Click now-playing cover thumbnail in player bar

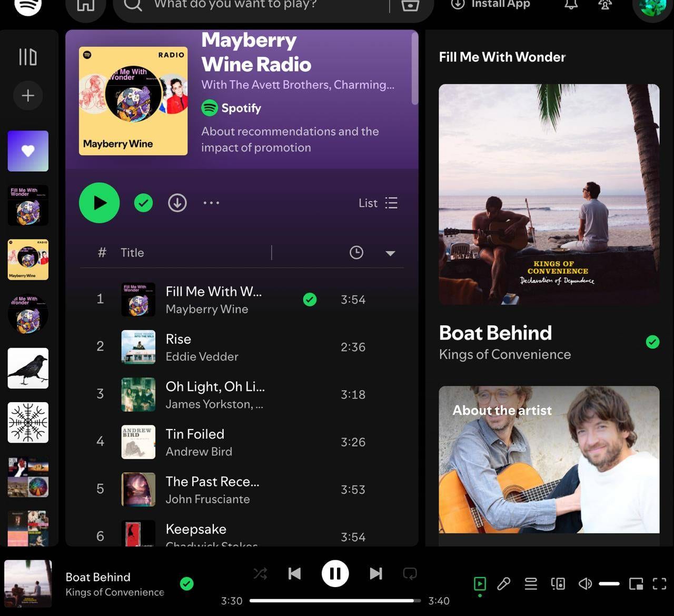pos(28,583)
